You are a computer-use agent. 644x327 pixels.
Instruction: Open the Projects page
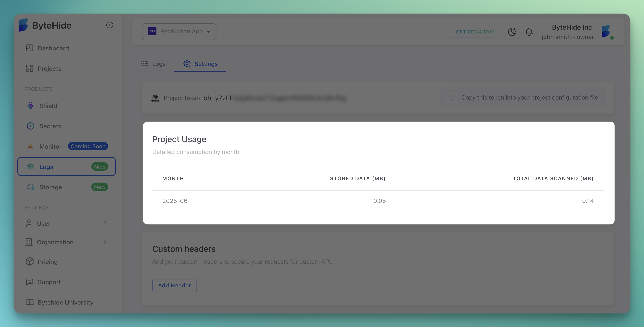(x=49, y=68)
